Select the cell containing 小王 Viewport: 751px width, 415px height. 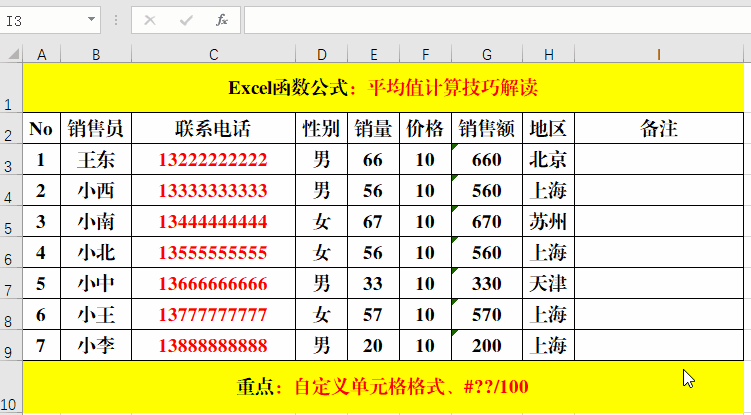pyautogui.click(x=96, y=314)
